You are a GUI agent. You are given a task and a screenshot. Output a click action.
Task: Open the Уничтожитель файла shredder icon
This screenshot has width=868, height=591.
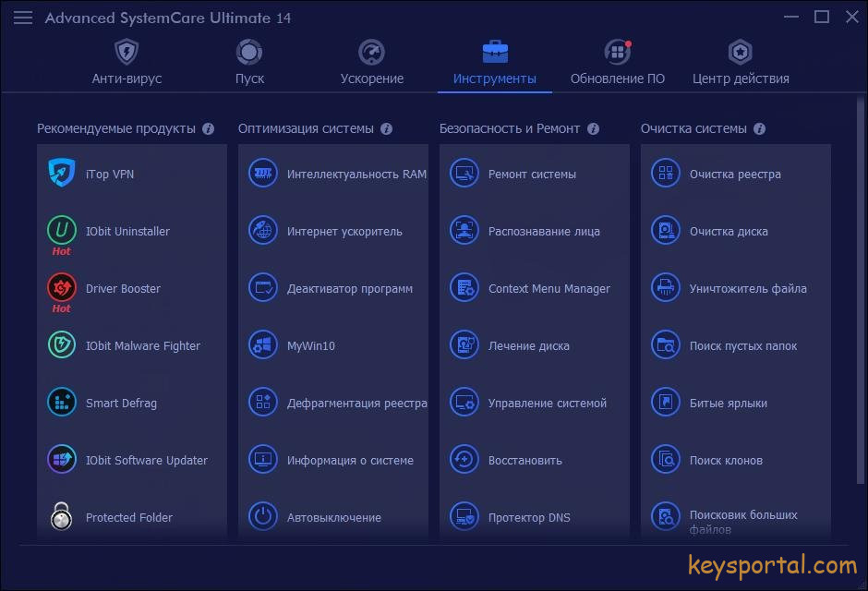pos(666,288)
